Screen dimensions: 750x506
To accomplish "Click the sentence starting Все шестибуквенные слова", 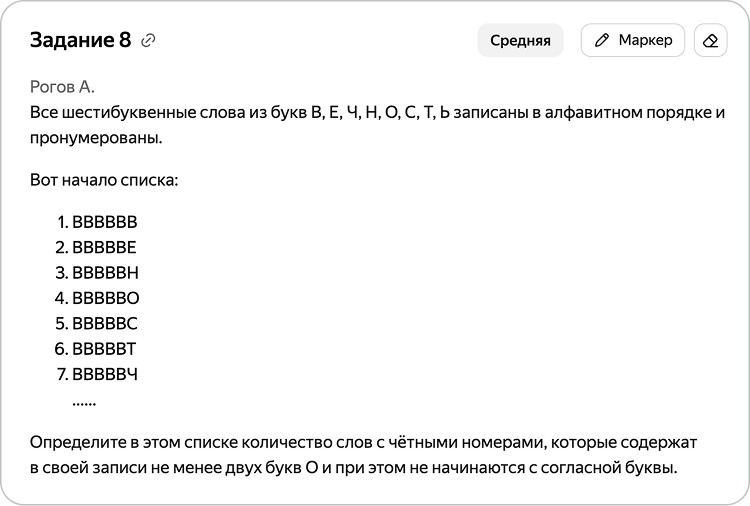I will click(377, 125).
